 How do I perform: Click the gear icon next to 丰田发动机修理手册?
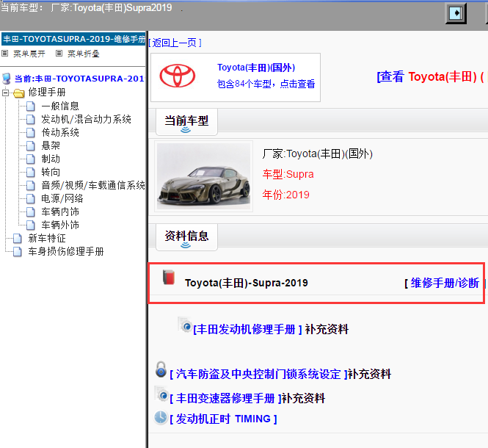(x=185, y=325)
